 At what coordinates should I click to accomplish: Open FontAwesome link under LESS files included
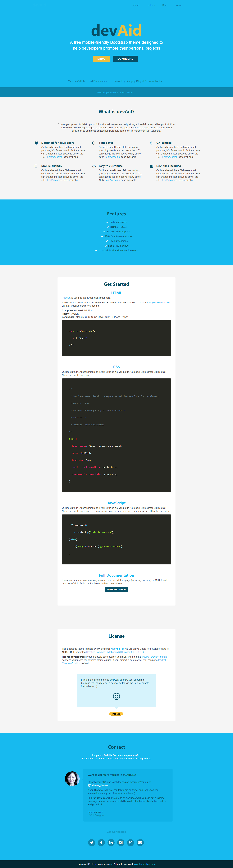pyautogui.click(x=170, y=180)
